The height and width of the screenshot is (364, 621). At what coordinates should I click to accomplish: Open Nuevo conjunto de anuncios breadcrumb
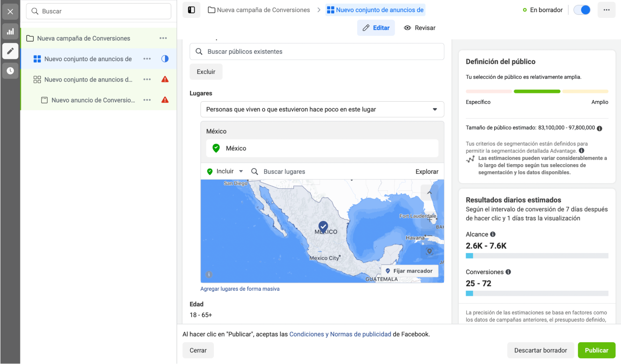click(375, 10)
